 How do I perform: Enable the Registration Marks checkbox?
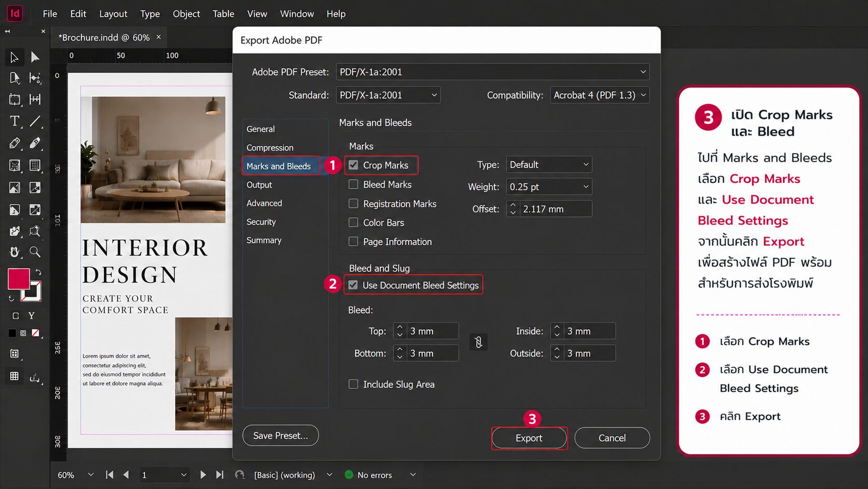(x=354, y=204)
